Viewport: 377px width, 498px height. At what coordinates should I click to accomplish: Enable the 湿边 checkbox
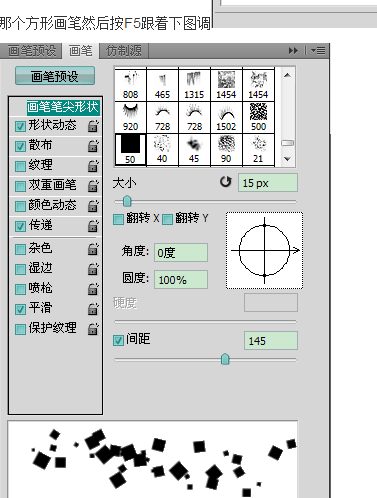point(20,269)
